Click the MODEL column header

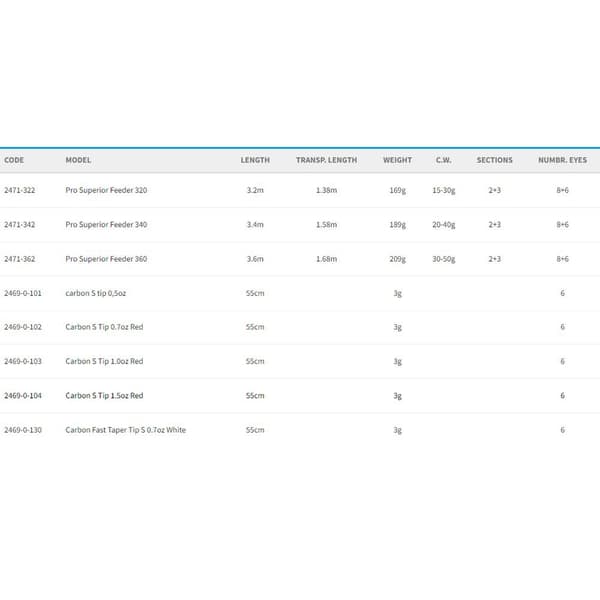[x=78, y=160]
